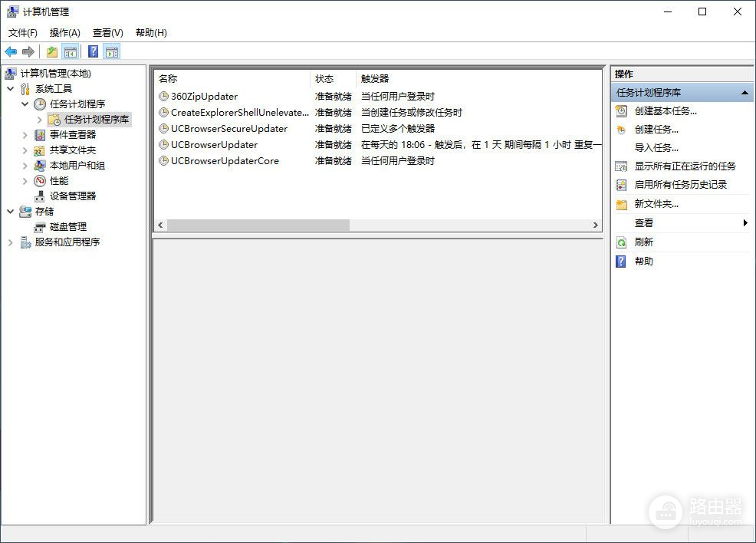Click the 创建基本任务 clock icon
Image resolution: width=756 pixels, height=543 pixels.
[621, 111]
